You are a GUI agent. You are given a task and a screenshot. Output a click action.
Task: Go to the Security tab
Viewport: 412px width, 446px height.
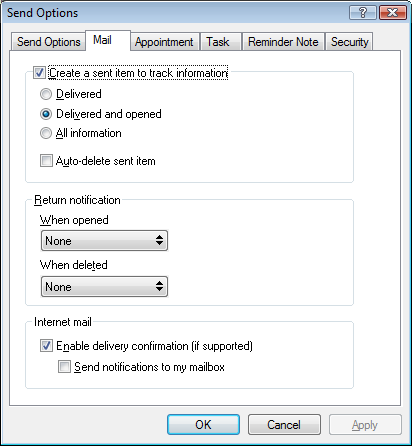[349, 42]
